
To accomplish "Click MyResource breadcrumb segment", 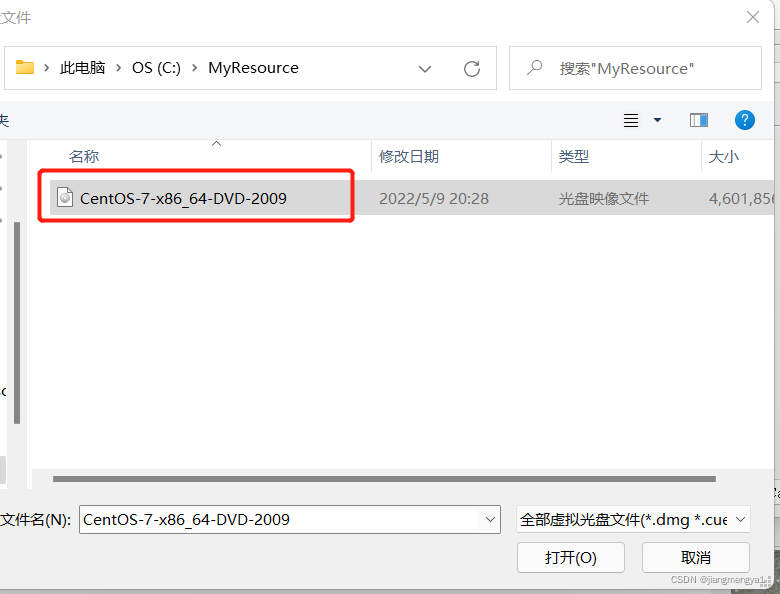I will 253,68.
